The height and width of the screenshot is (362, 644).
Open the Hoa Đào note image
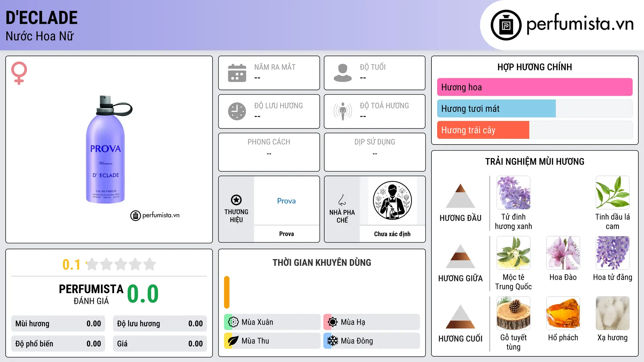(x=563, y=253)
